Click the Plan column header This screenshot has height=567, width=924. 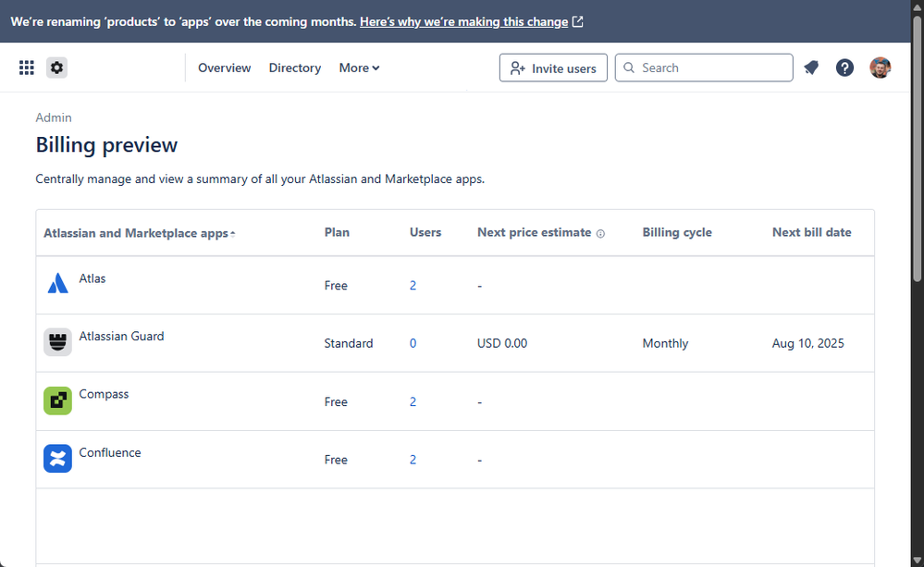coord(337,232)
